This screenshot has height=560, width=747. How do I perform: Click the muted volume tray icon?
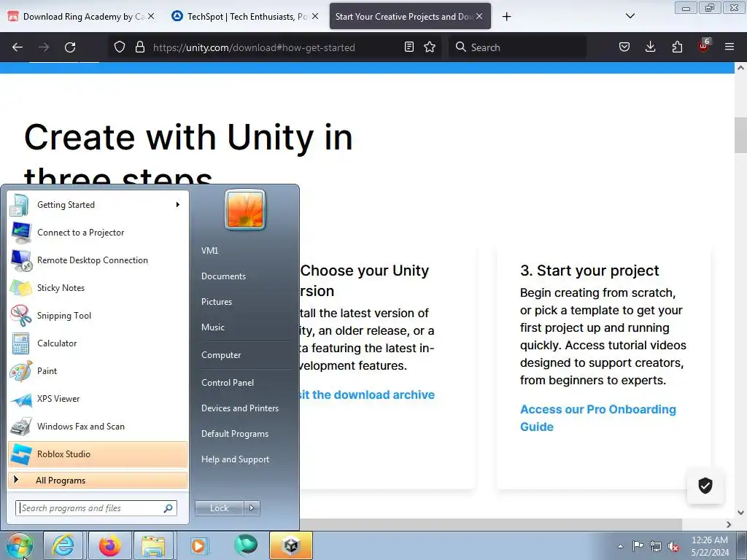click(673, 547)
